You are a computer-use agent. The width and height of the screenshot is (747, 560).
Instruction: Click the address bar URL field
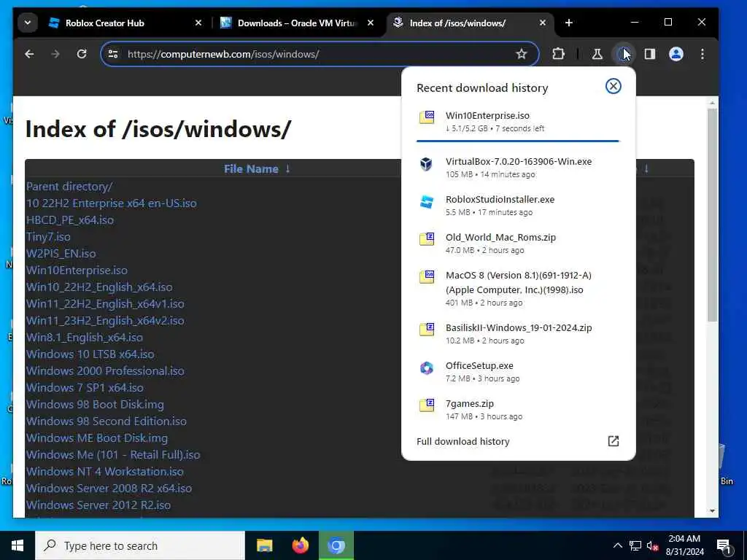click(x=320, y=54)
